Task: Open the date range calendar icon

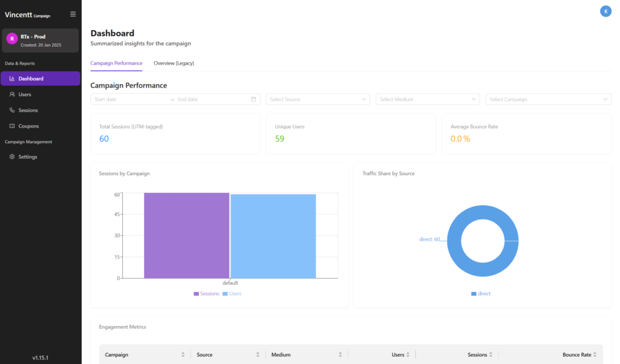Action: click(254, 99)
